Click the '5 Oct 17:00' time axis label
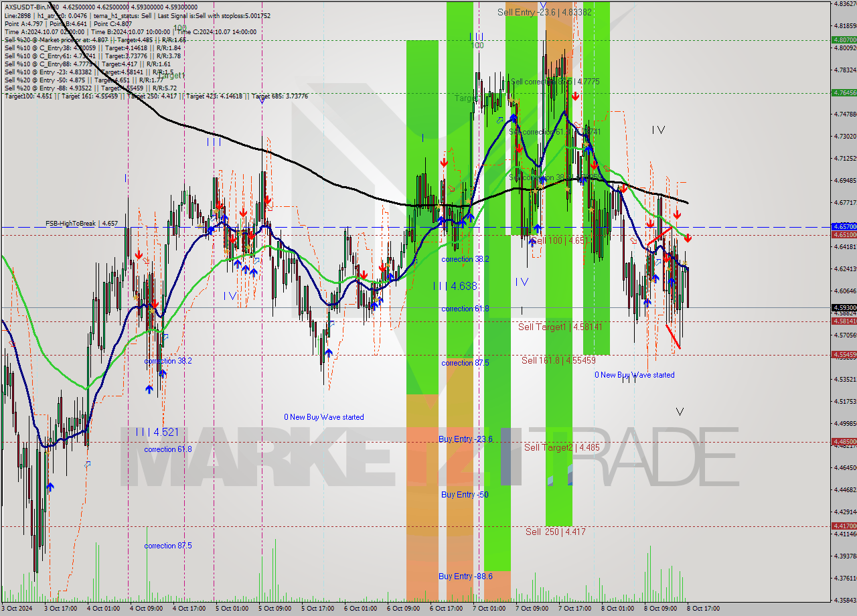Image resolution: width=857 pixels, height=616 pixels. pos(319,609)
